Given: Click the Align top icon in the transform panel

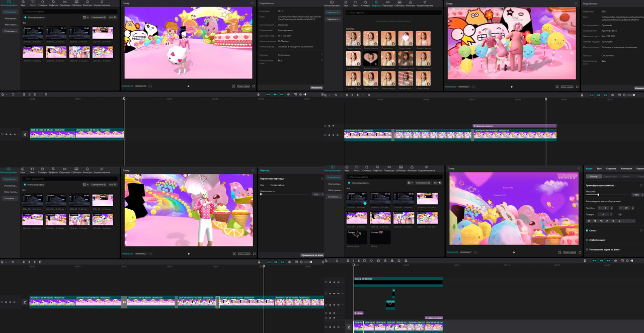Looking at the screenshot, I should click(607, 221).
